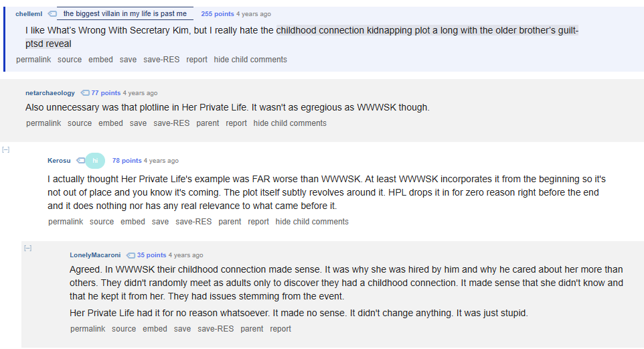The image size is (644, 349).
Task: Click chelleml's "biggest villain" user flair
Action: click(x=125, y=13)
